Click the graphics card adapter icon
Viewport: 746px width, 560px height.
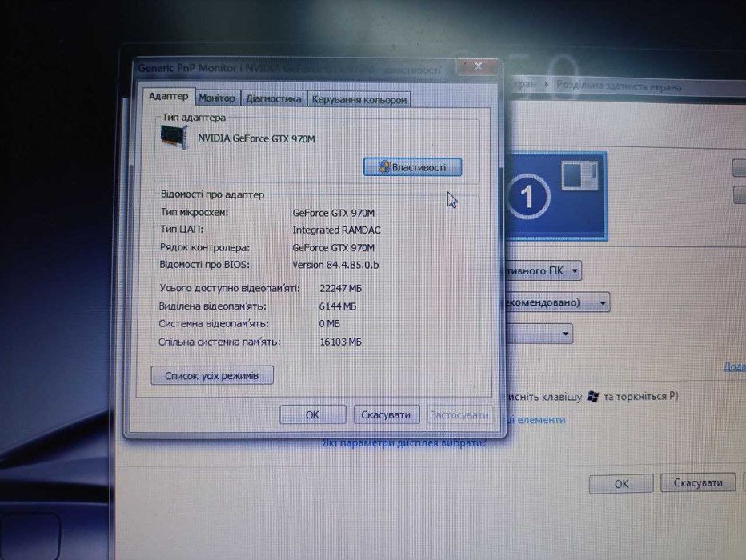174,138
